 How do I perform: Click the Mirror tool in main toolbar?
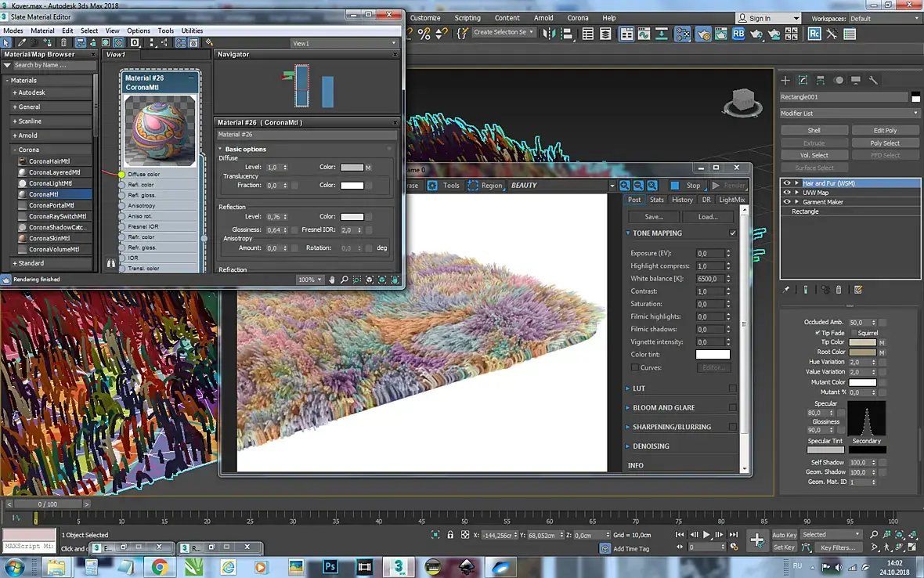549,34
